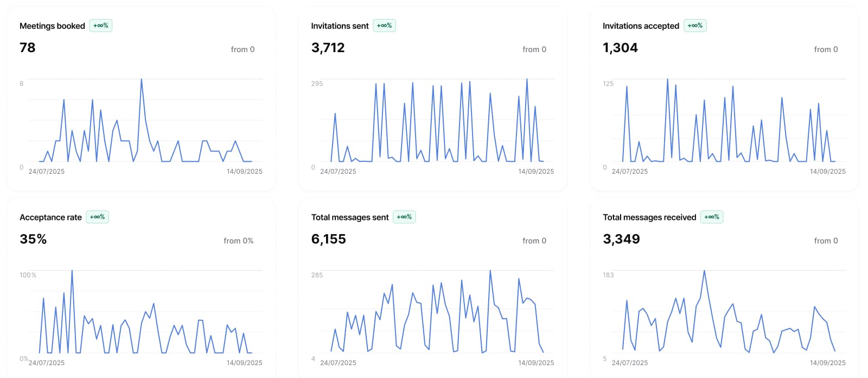Image resolution: width=868 pixels, height=378 pixels.
Task: Click the +∞% badge next to Invitations sent
Action: [384, 26]
